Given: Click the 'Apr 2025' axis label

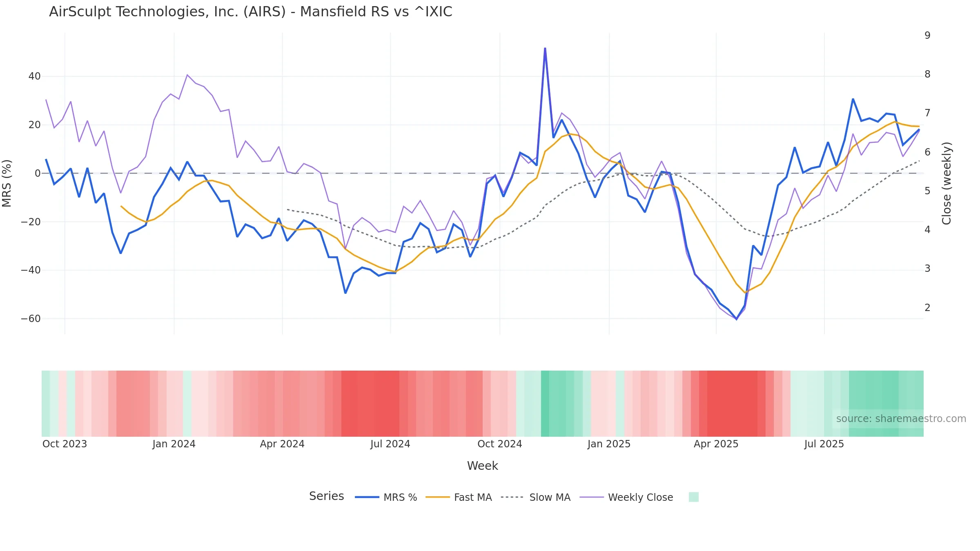Looking at the screenshot, I should coord(716,444).
